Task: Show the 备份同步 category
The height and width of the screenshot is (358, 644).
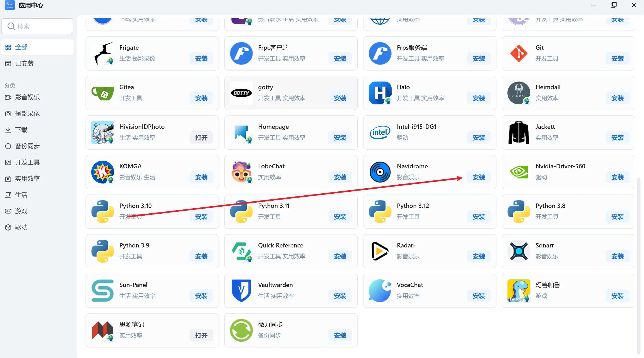Action: tap(37, 146)
